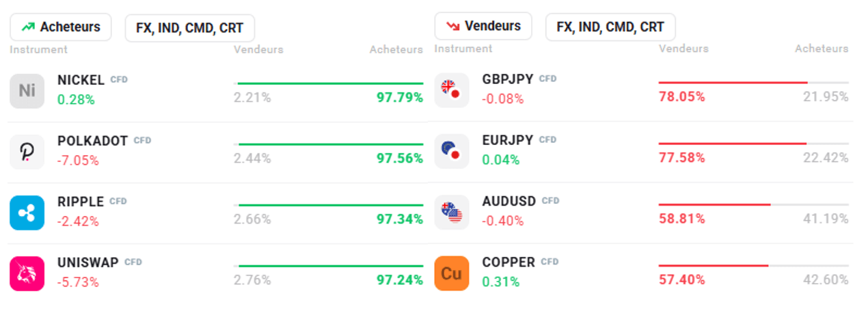
Task: Click the AUDUSD flag pair icon
Action: click(x=451, y=212)
